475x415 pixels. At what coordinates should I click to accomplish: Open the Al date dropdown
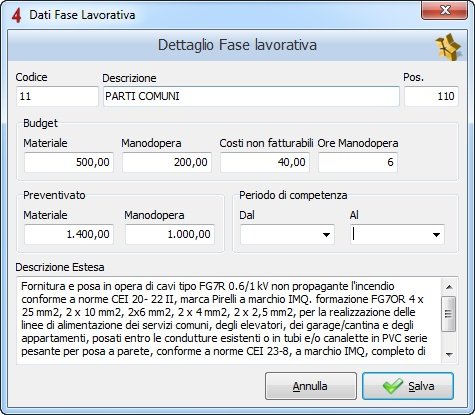[x=436, y=235]
